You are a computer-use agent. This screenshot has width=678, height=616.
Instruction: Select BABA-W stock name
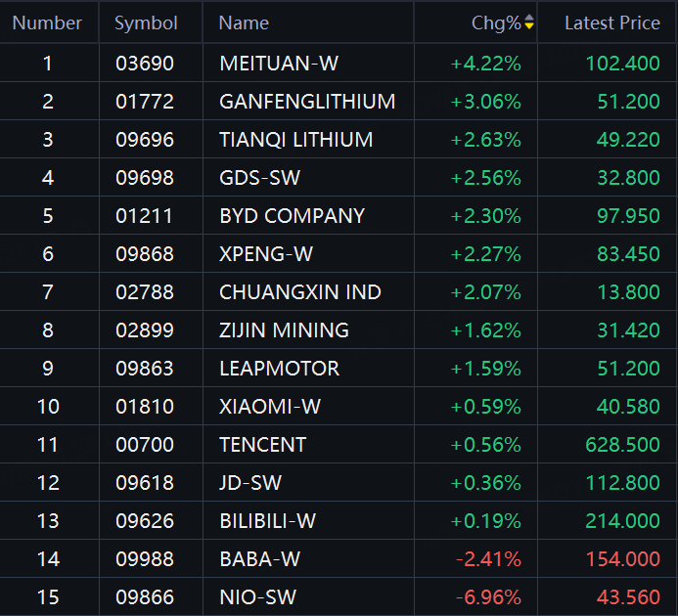pyautogui.click(x=260, y=559)
